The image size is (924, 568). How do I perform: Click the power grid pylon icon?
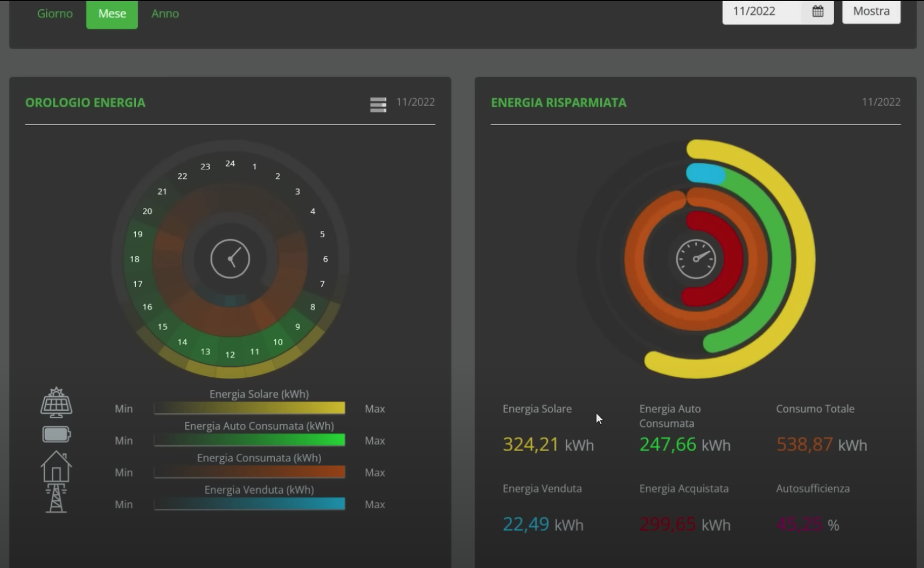pos(56,498)
